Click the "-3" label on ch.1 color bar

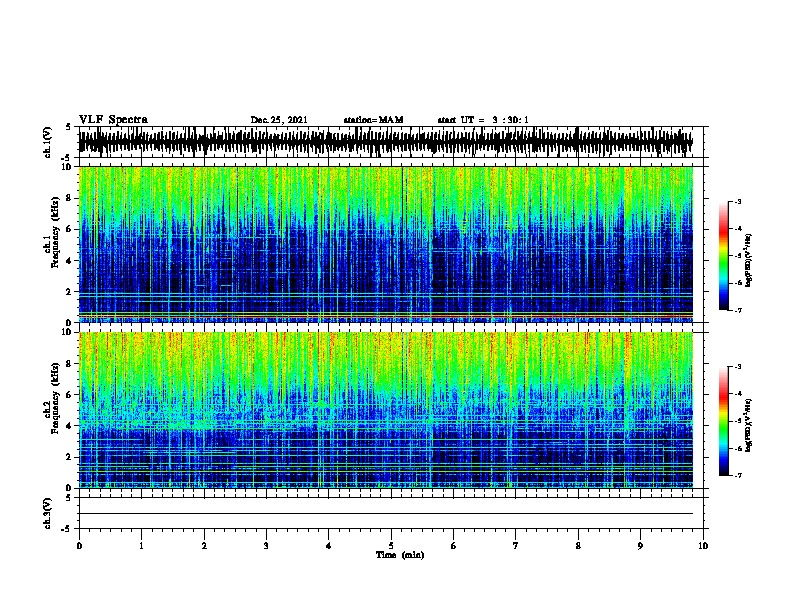[x=737, y=201]
